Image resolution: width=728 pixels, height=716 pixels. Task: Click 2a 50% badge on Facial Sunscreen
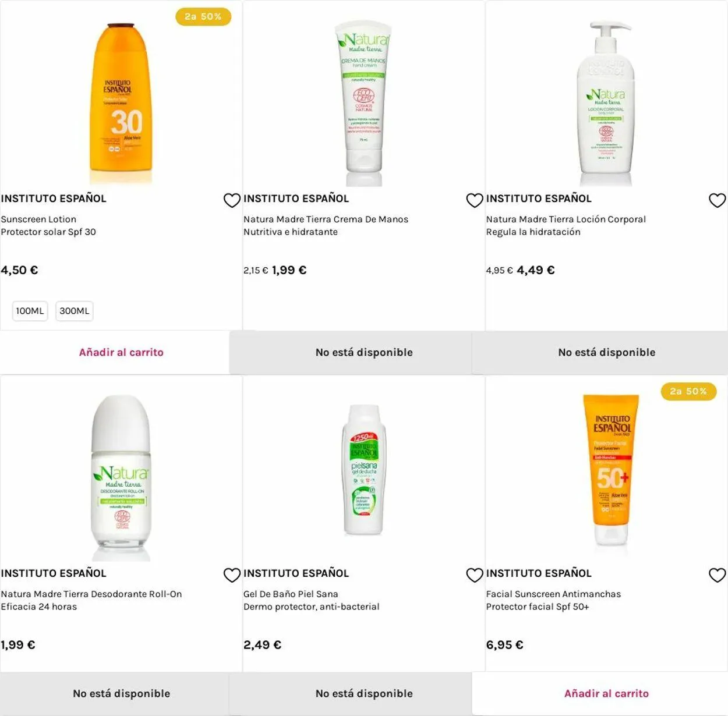688,392
